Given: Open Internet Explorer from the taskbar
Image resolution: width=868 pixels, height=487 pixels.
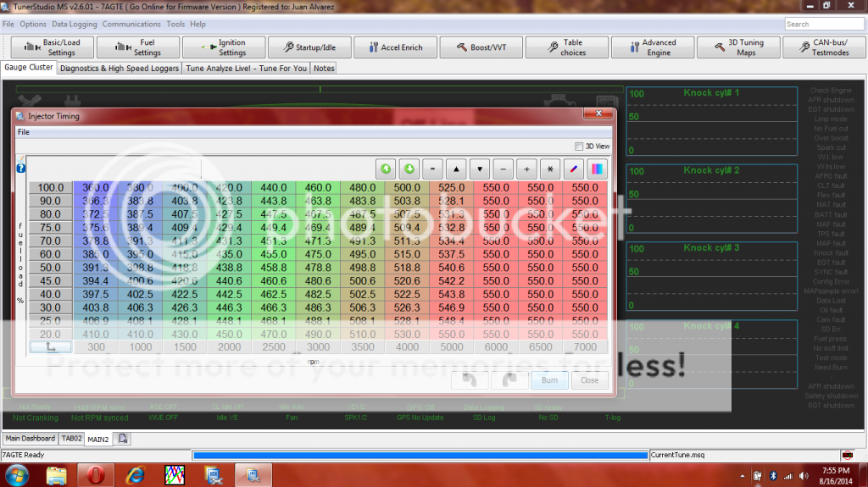Looking at the screenshot, I should coord(135,474).
